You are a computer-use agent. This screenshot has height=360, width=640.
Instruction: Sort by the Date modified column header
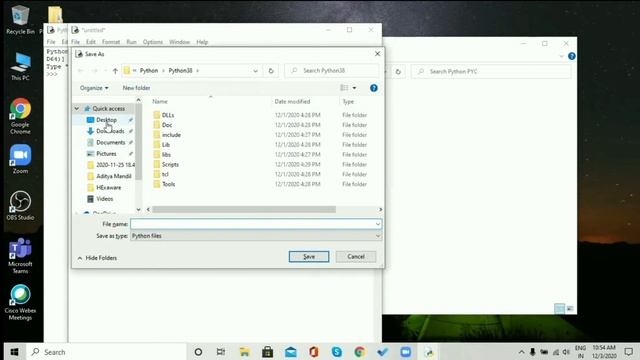292,102
